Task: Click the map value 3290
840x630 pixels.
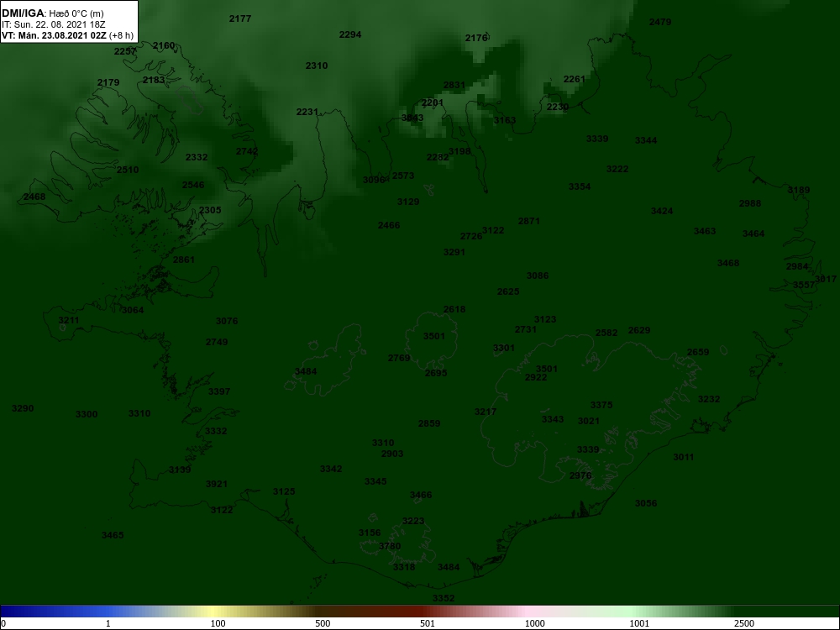Action: 23,409
